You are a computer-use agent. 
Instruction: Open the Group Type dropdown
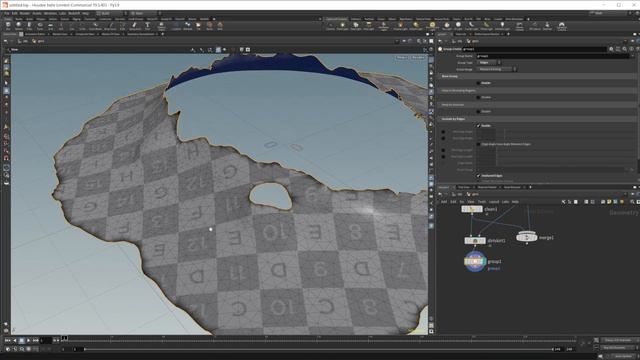click(489, 62)
